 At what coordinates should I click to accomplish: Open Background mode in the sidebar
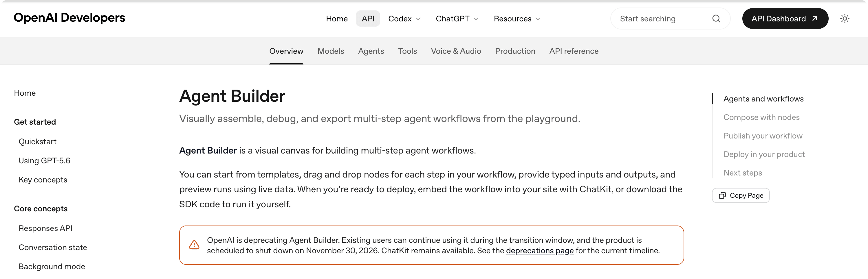pyautogui.click(x=52, y=267)
